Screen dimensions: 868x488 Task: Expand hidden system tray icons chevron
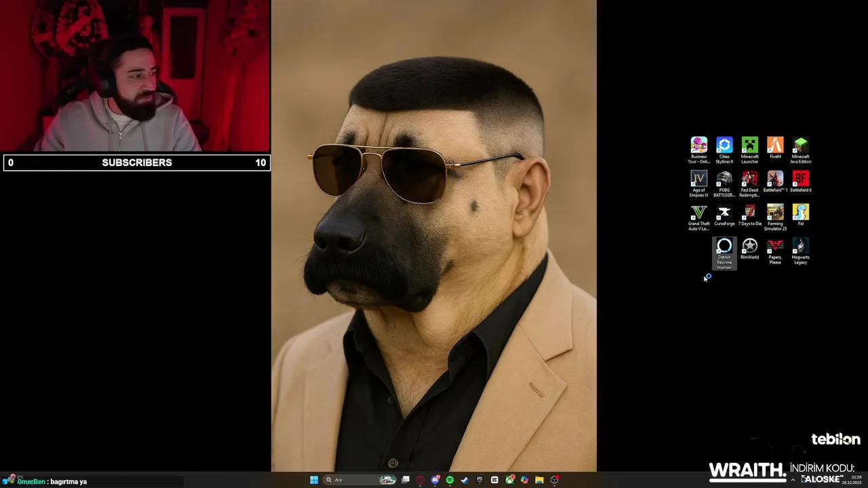[793, 480]
